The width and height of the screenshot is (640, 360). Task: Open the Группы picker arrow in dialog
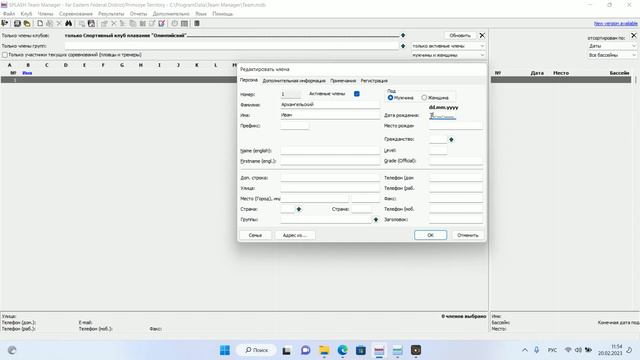pyautogui.click(x=376, y=220)
